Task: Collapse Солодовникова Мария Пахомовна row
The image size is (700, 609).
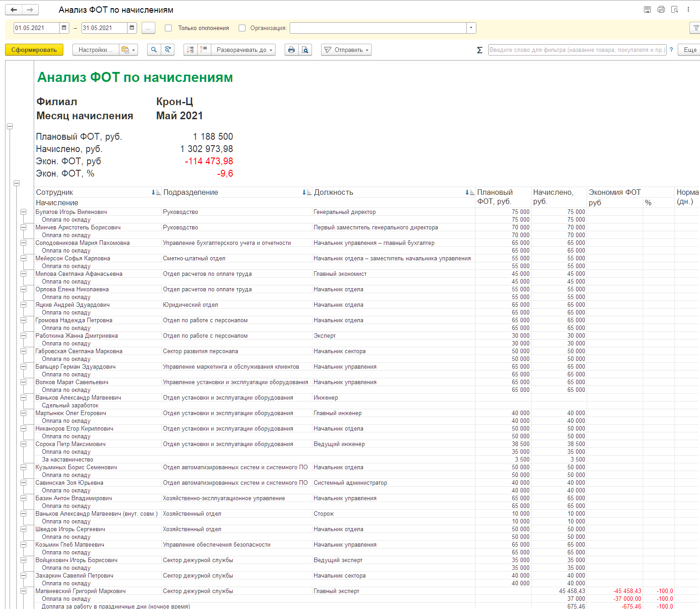Action: [23, 243]
